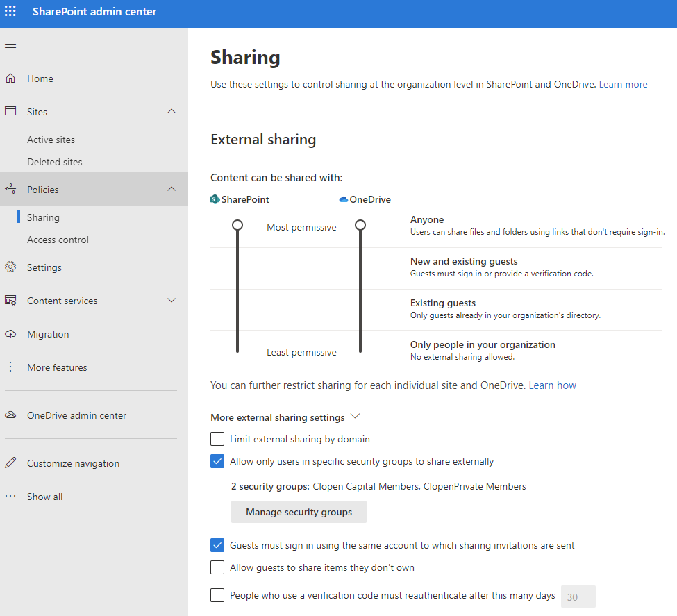Click SharePoint admin center title
Screen dimensions: 677x616
click(94, 12)
